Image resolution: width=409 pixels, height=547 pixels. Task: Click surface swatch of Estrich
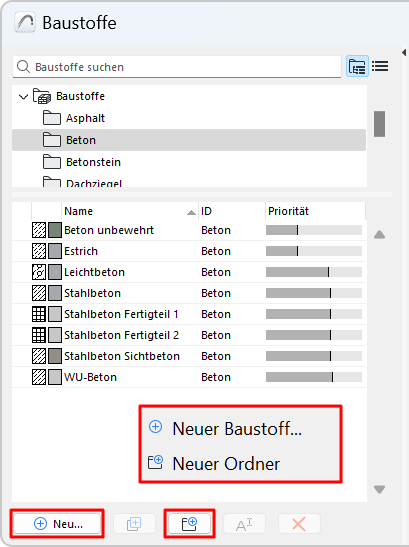pyautogui.click(x=55, y=251)
